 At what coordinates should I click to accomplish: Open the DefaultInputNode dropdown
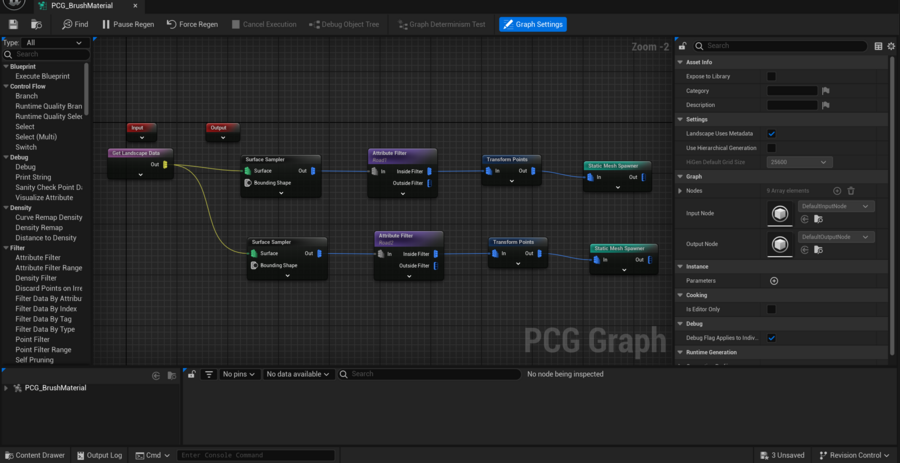836,206
